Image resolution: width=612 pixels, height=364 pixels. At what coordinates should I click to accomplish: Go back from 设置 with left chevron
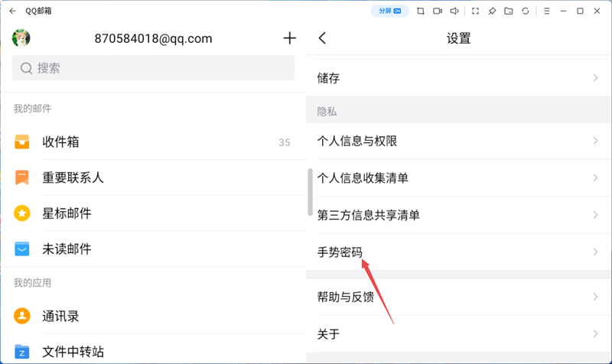point(322,38)
